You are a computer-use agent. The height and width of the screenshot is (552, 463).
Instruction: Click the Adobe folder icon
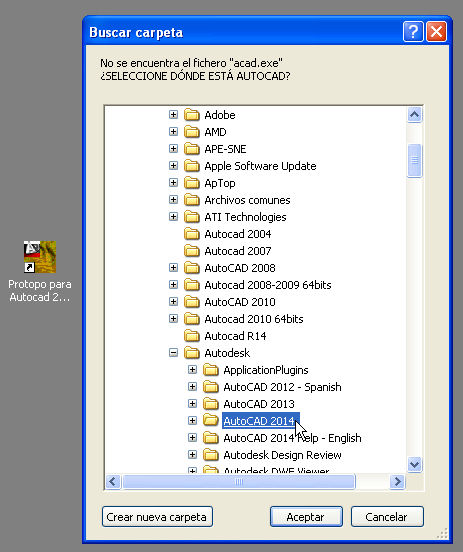coord(192,115)
